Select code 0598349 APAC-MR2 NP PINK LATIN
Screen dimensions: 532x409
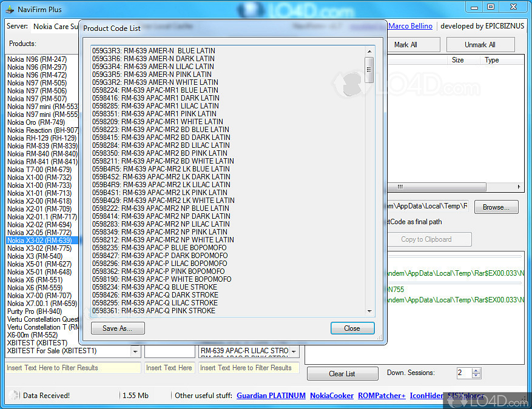click(160, 232)
